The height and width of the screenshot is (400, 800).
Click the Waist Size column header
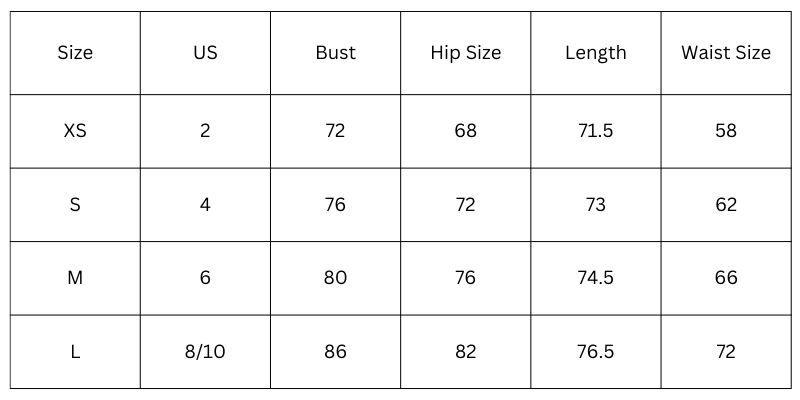point(726,53)
